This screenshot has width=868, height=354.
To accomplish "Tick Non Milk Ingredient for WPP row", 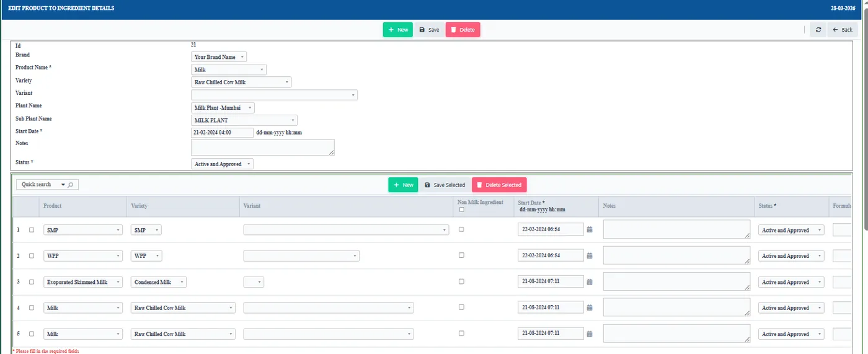I will tap(461, 255).
